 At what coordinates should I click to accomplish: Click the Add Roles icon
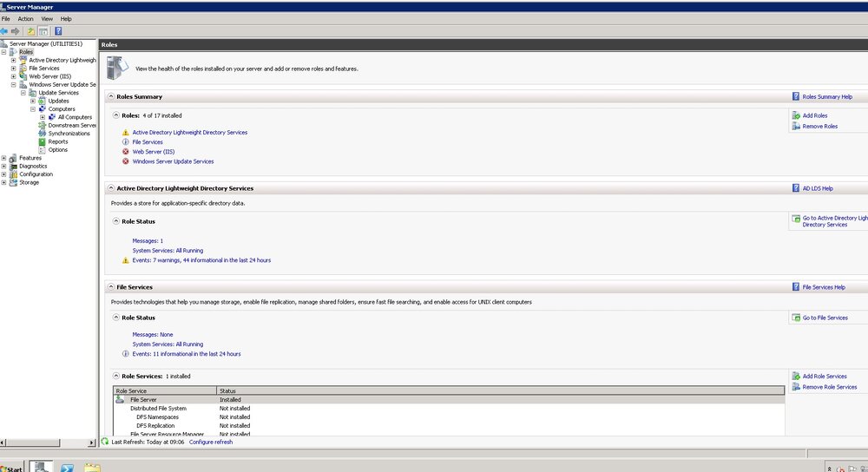[796, 115]
